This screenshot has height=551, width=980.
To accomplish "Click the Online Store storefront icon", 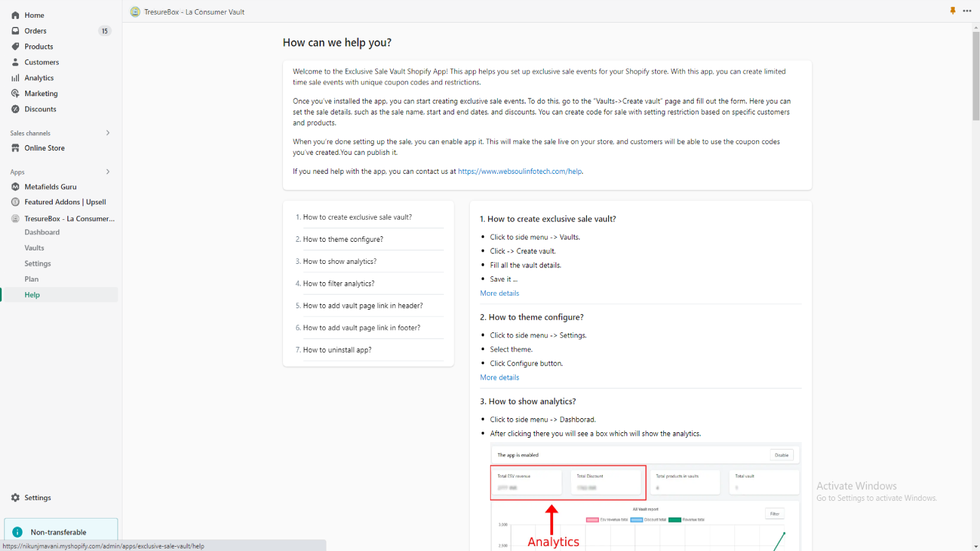I will point(15,148).
